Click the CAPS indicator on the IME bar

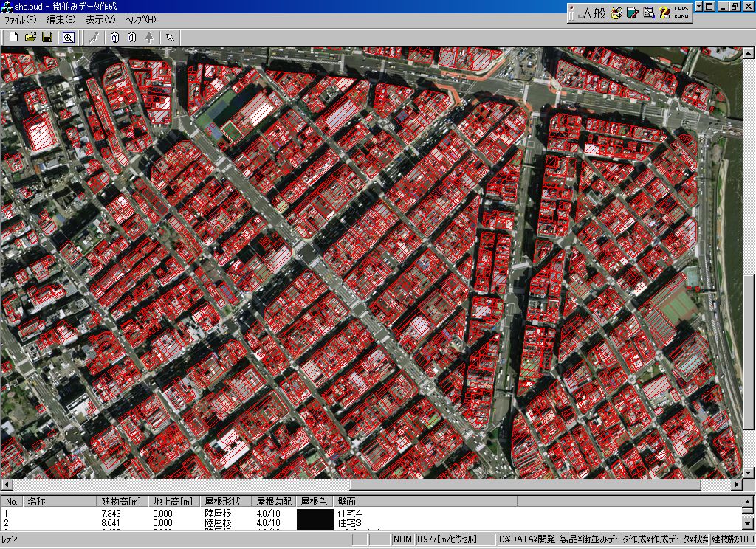pyautogui.click(x=681, y=9)
